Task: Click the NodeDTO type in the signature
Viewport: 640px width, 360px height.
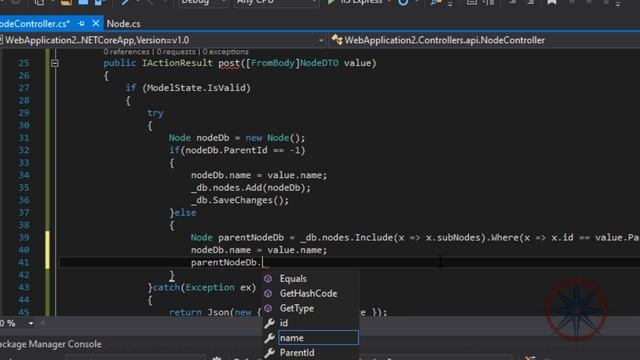Action: (319, 63)
